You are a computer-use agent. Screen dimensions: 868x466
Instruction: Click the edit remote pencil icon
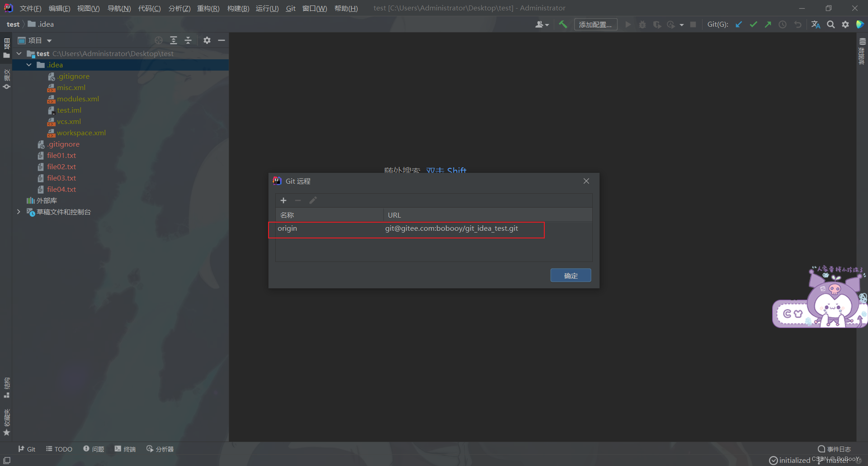click(x=313, y=200)
